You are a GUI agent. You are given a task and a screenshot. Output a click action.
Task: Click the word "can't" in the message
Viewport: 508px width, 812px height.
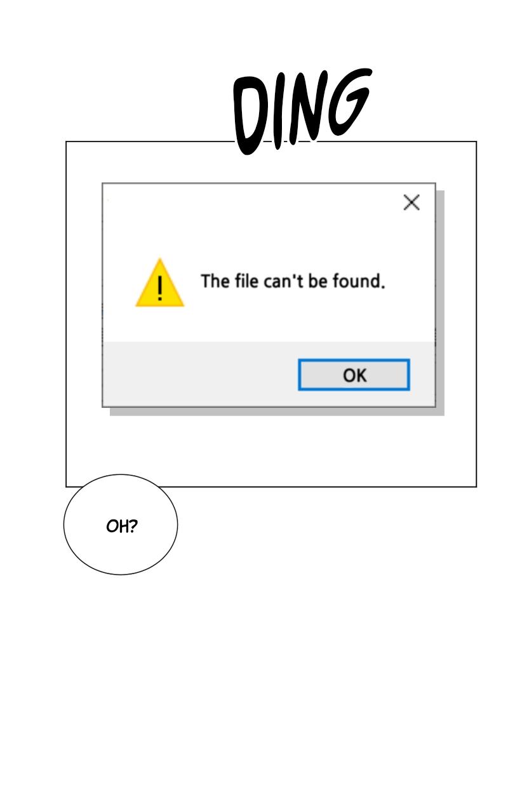pyautogui.click(x=283, y=281)
